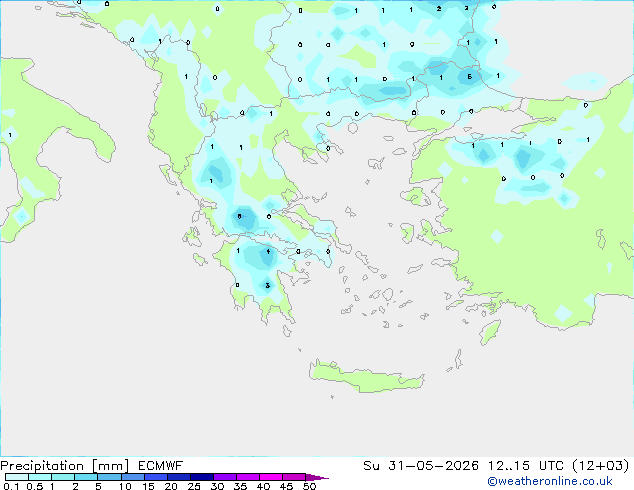Select the 2–5 mm sky blue legend swatch

[86, 477]
